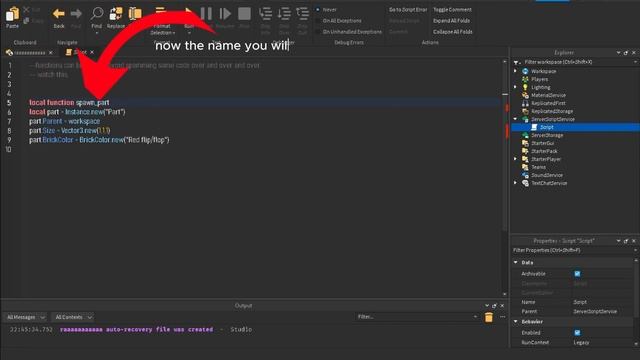
Task: Click the Stop playback square
Action: (x=244, y=14)
